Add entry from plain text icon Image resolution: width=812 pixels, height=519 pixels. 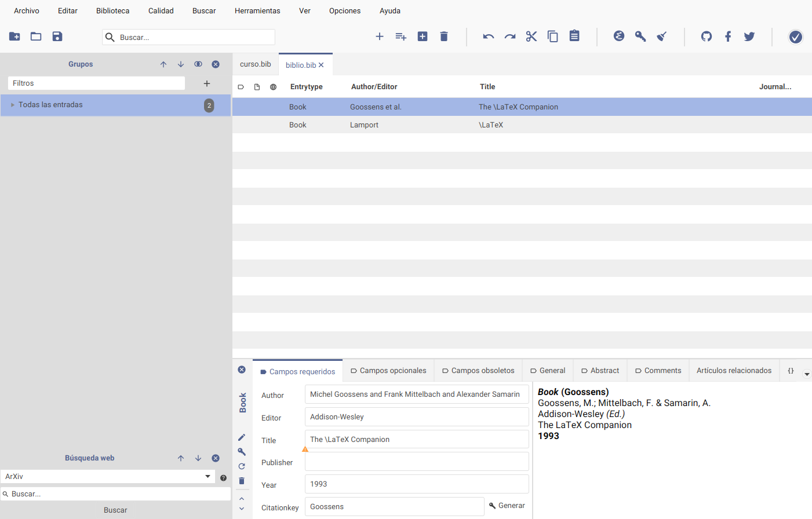pos(401,36)
